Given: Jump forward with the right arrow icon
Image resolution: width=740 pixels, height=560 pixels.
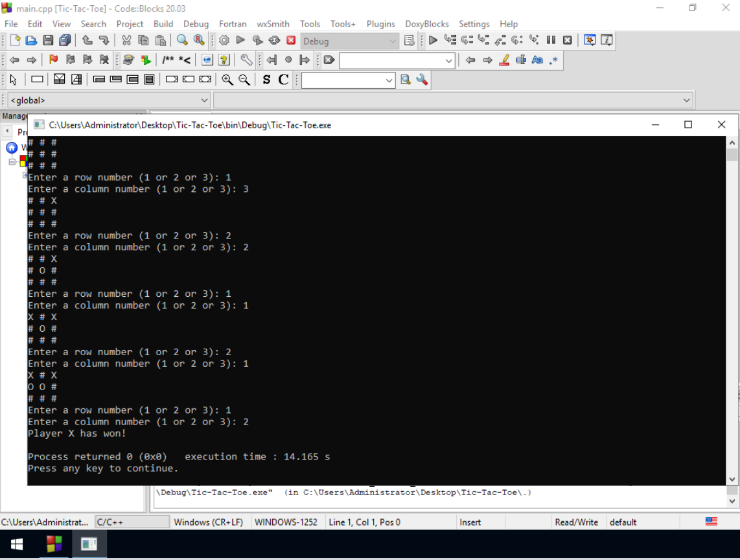Looking at the screenshot, I should (x=31, y=60).
